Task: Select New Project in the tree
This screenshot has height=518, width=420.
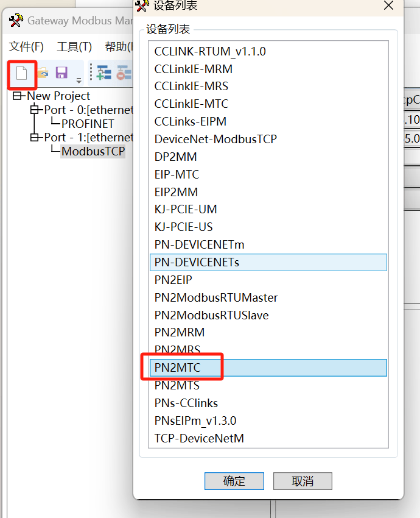Action: click(58, 96)
